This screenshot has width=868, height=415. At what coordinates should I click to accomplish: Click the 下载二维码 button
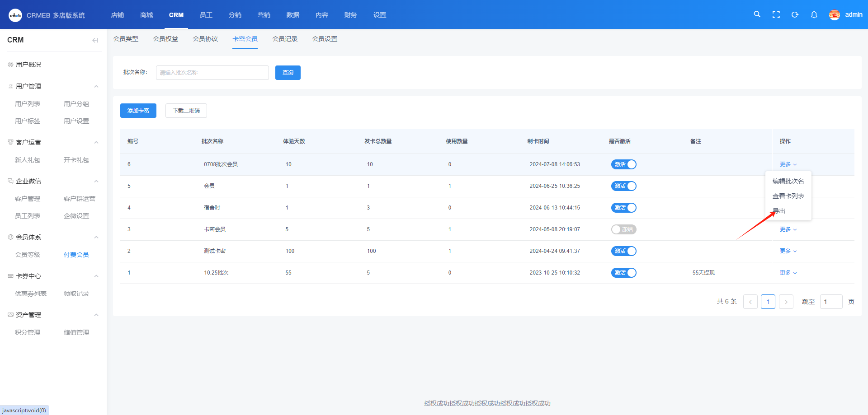(186, 111)
